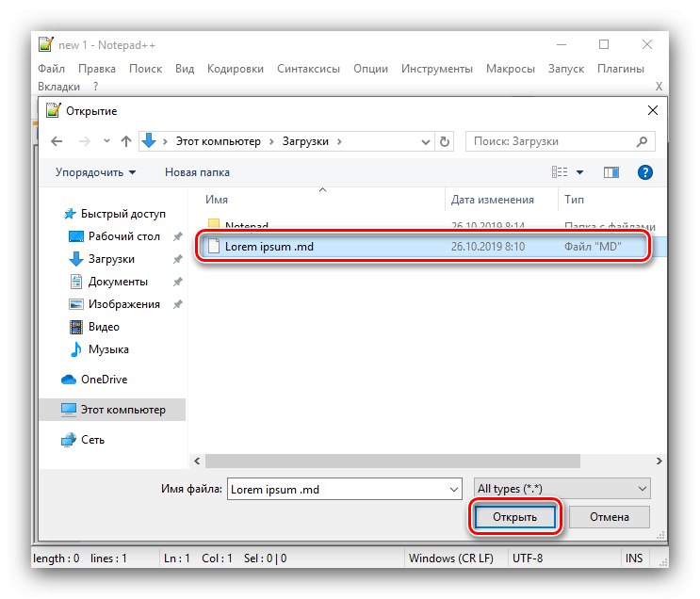
Task: Sort by Имя column header
Action: [217, 200]
